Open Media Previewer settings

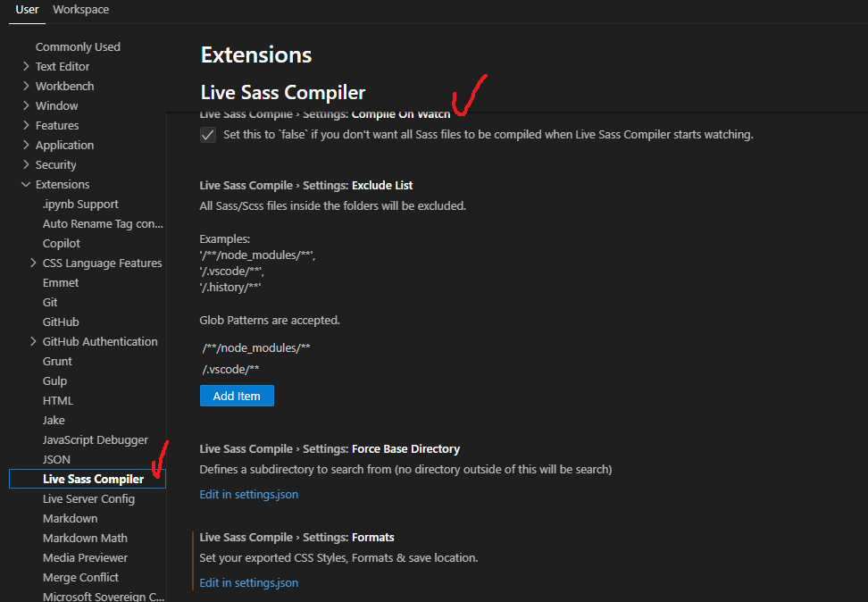pos(85,557)
